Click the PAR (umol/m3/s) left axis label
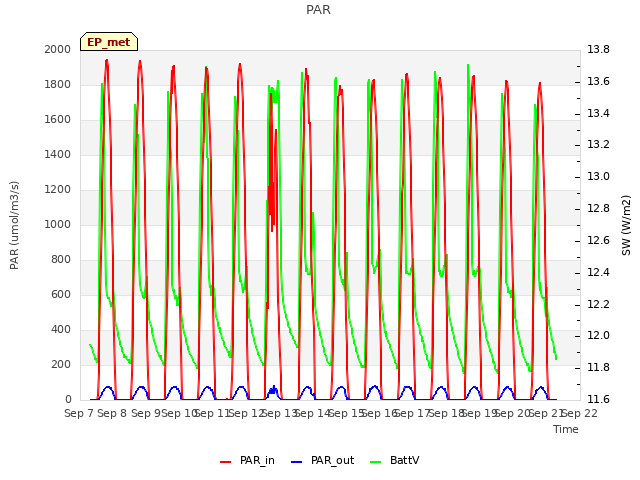This screenshot has width=640, height=480. tap(14, 225)
